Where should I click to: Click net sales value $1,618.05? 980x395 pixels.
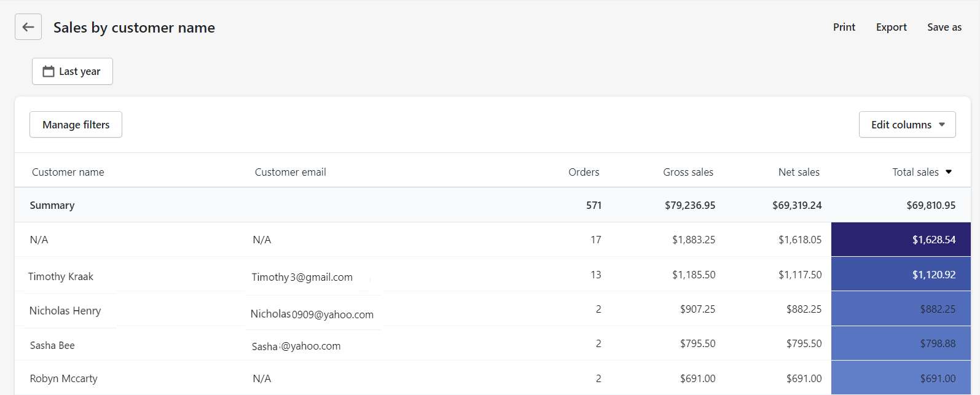(800, 240)
